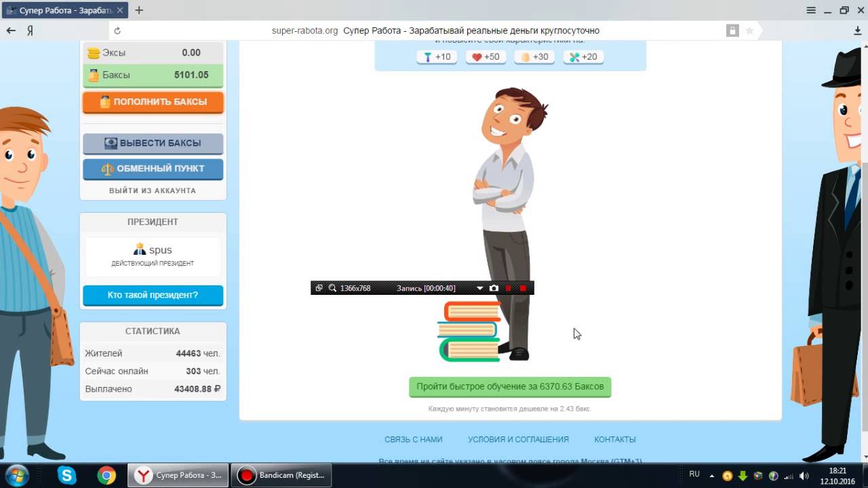Open a new tab with the plus button
The image size is (868, 488).
[139, 10]
